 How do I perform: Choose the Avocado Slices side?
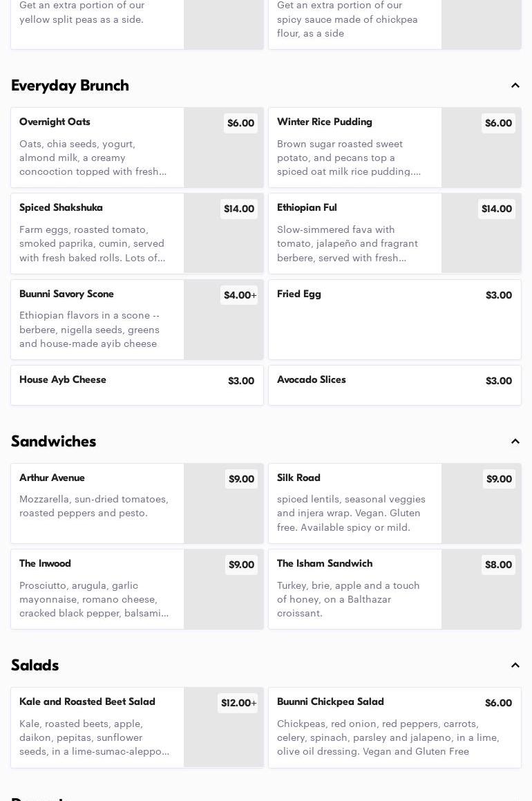tap(395, 385)
